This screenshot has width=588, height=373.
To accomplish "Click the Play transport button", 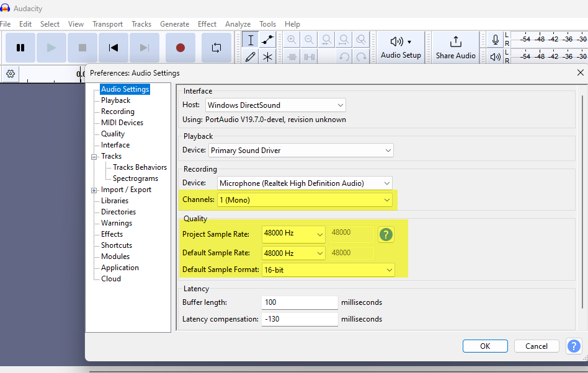I will pyautogui.click(x=51, y=48).
